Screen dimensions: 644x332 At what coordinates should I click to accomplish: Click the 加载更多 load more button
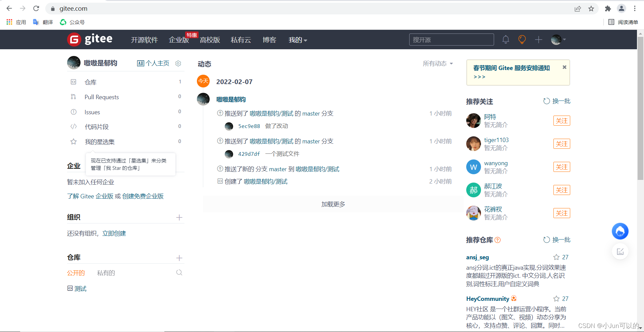point(333,204)
